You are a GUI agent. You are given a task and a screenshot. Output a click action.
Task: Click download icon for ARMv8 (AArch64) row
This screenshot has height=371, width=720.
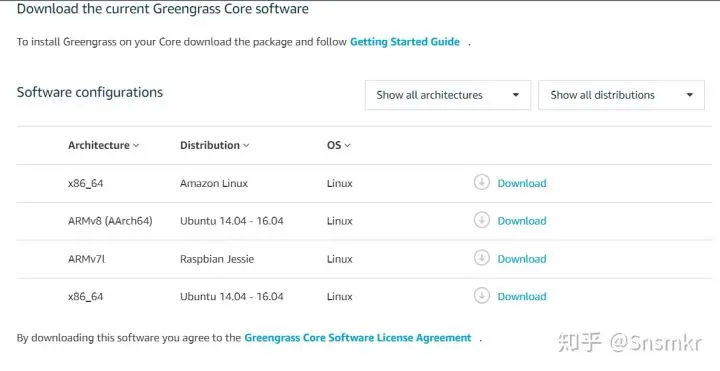[481, 220]
